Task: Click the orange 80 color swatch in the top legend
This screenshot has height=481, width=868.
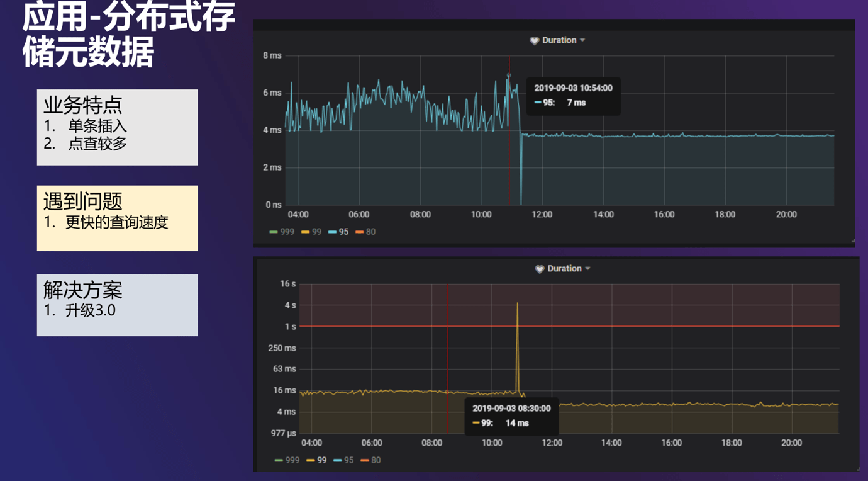Action: pyautogui.click(x=359, y=232)
